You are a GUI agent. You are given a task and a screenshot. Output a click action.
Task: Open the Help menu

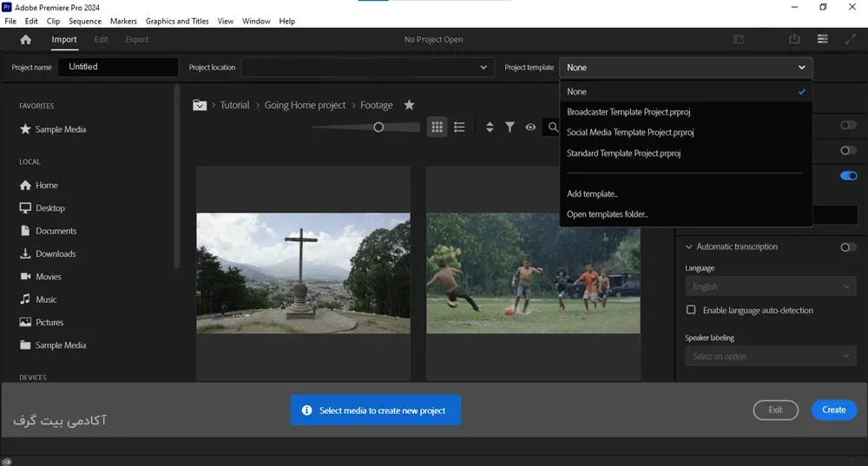tap(286, 21)
